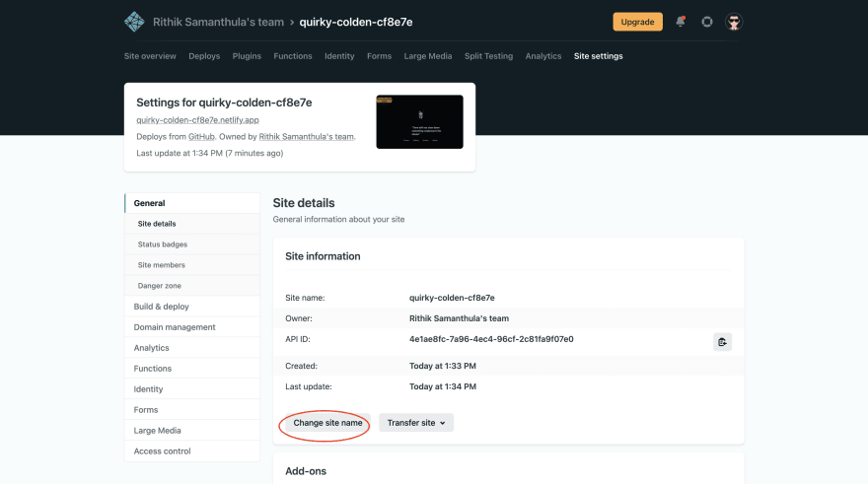The image size is (868, 484).
Task: Click the API ID value 4e1ae8fc-7a96-4ec4-96cf-2c81fa9f07e0
Action: click(491, 339)
